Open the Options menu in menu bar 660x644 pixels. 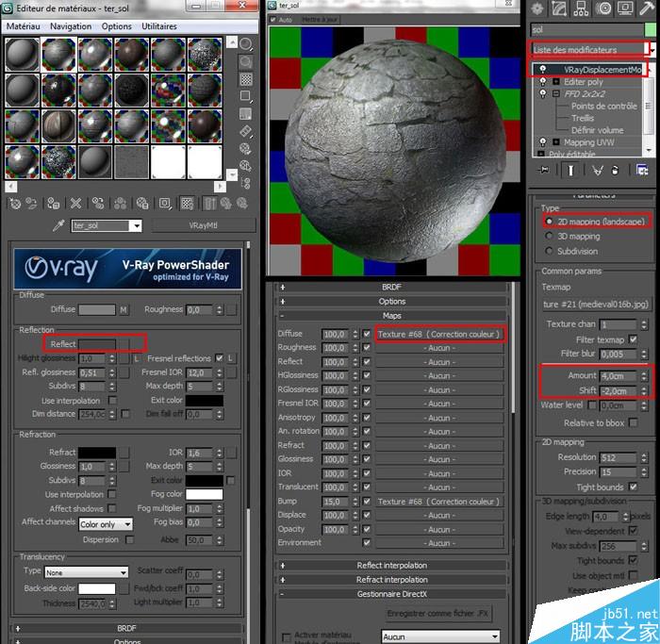point(117,26)
